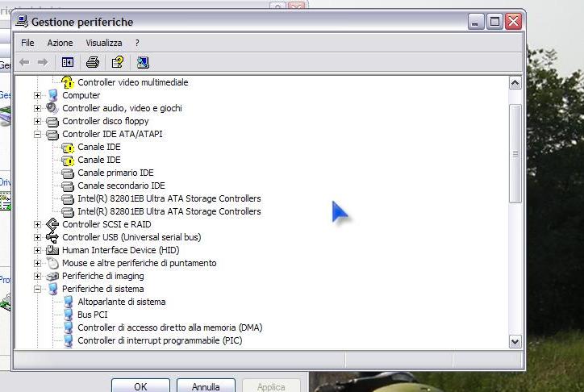Click the first Canale IDE warning icon
Image resolution: width=584 pixels, height=392 pixels.
[68, 148]
